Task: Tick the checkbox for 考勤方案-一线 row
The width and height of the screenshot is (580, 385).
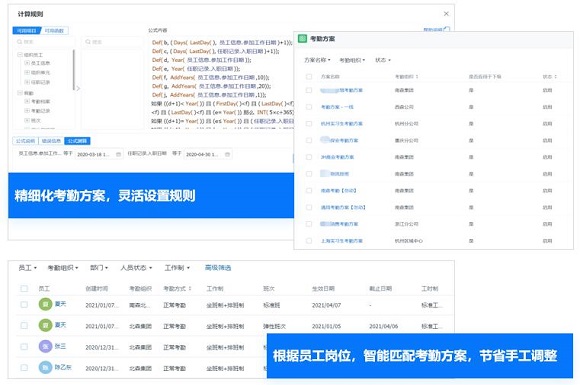Action: coord(309,107)
